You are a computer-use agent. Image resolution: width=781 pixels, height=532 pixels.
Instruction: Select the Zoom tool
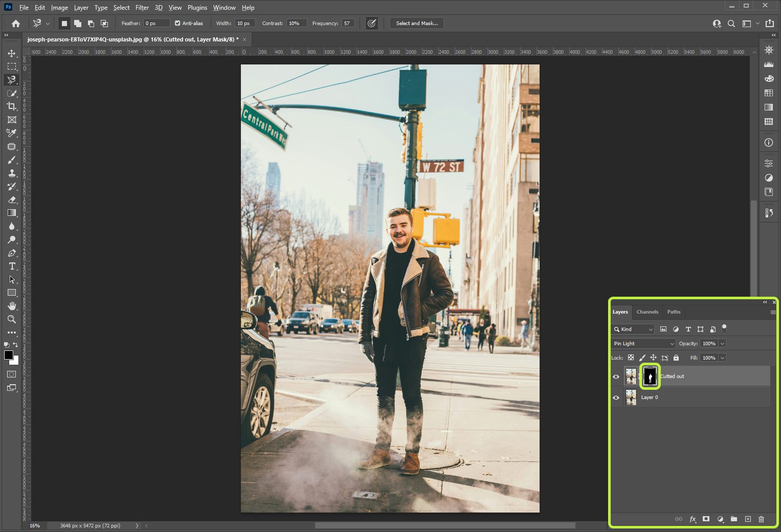(x=12, y=319)
